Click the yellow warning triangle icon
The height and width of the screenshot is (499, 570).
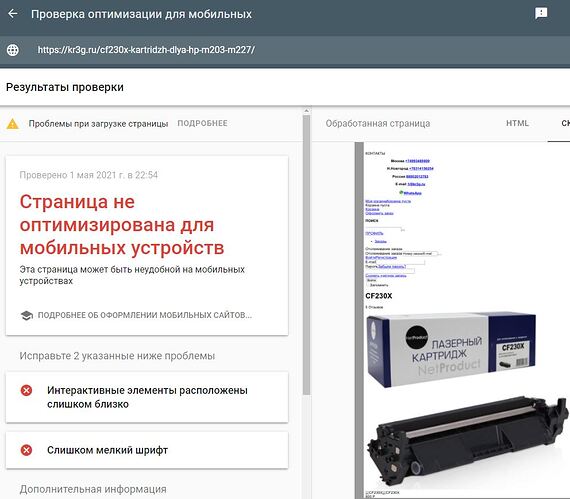tap(13, 124)
